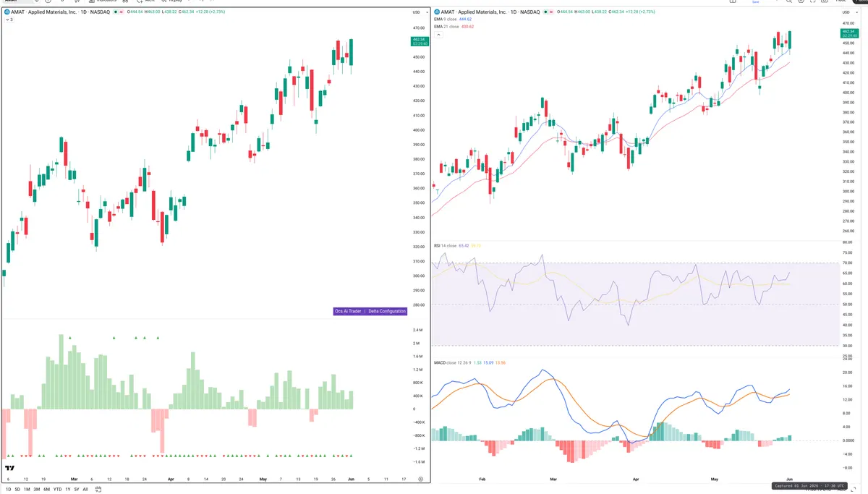This screenshot has width=868, height=494.
Task: Click the EMA 21 value 430.62
Action: [x=467, y=27]
